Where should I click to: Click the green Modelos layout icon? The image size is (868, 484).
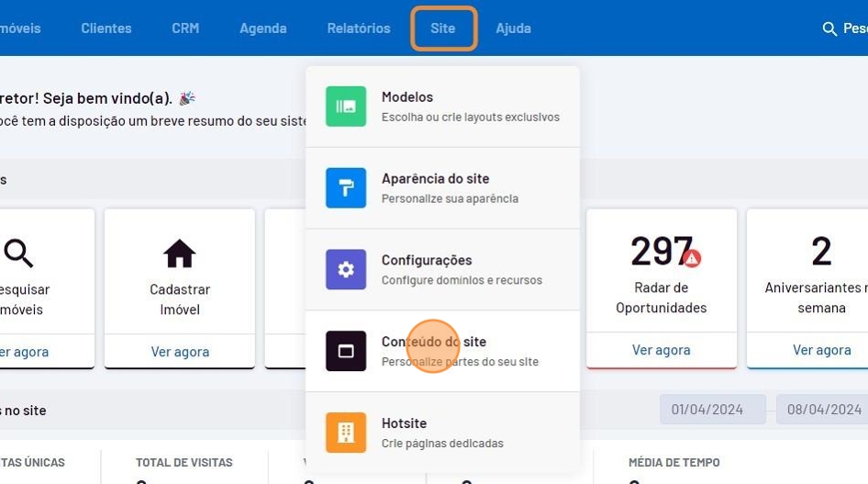pos(346,107)
